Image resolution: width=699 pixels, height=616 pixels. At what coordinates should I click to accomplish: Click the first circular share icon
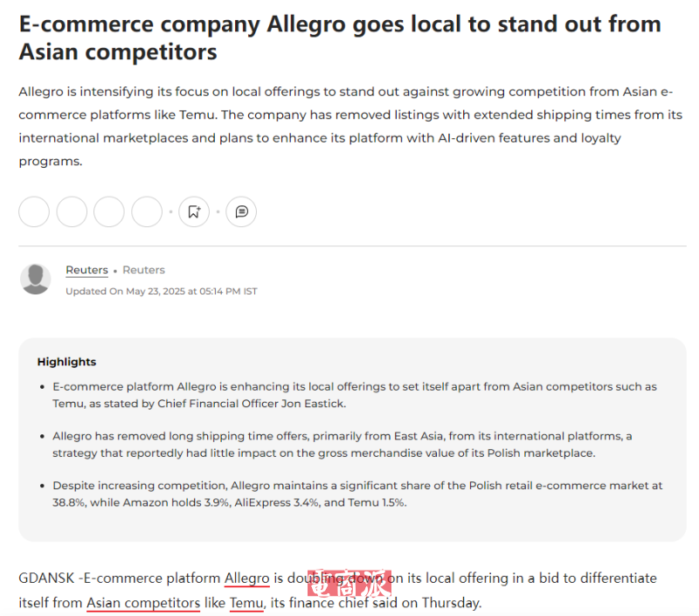(x=34, y=211)
